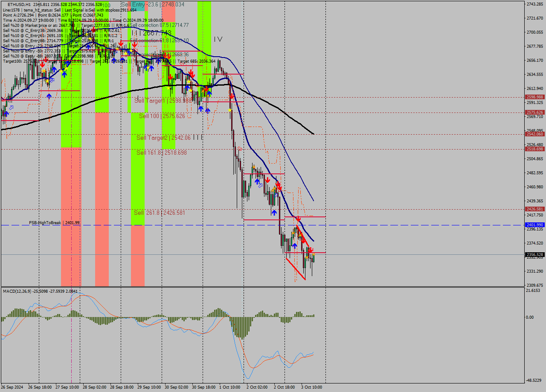Click the 2374.520 price scale value
Viewport: 546px width, 392px height.
(x=534, y=243)
